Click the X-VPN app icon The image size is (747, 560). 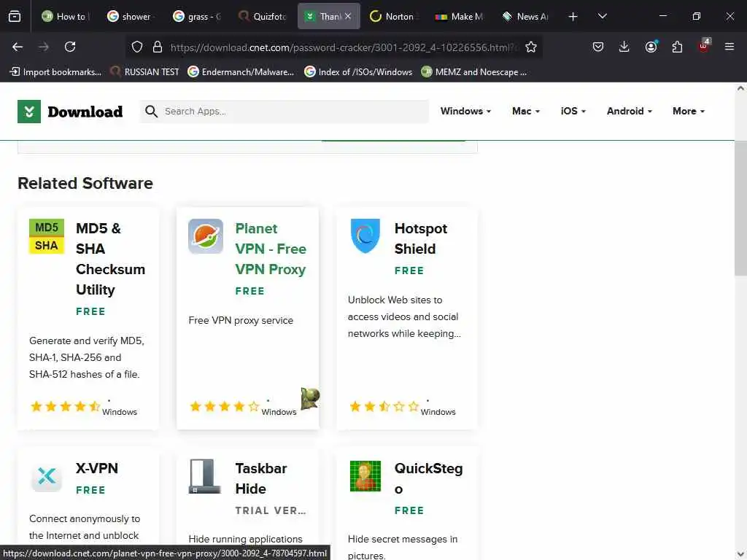[47, 476]
